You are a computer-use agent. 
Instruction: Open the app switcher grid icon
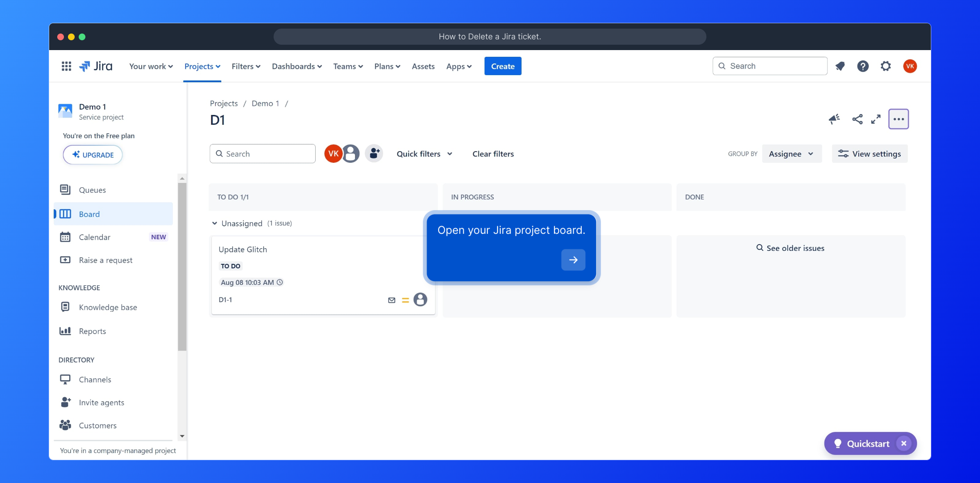pyautogui.click(x=66, y=66)
